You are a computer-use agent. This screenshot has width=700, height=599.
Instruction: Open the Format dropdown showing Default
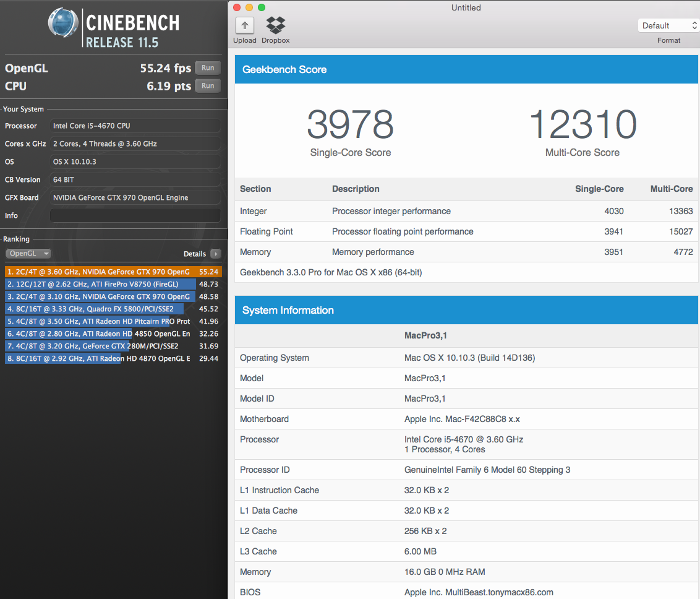[668, 25]
